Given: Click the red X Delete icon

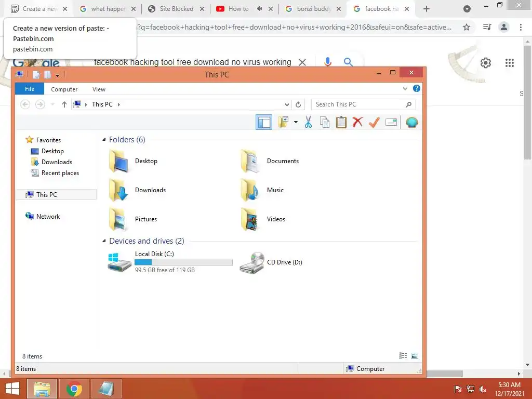Looking at the screenshot, I should click(357, 122).
